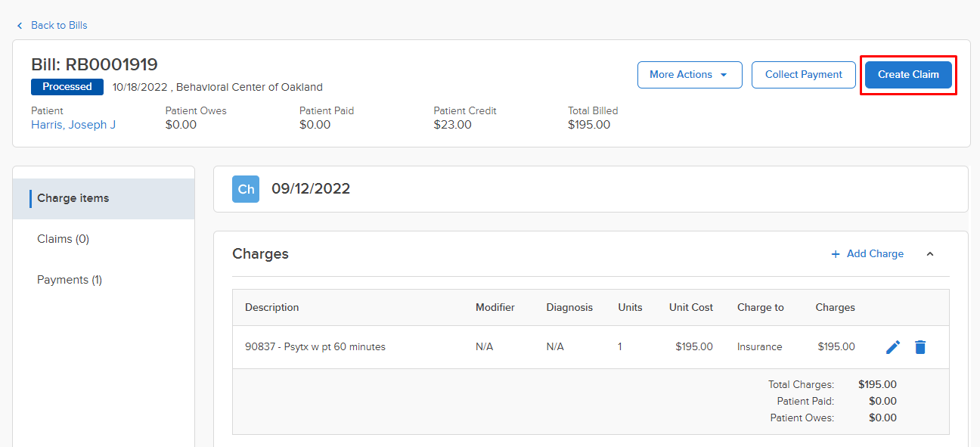Open the More Actions dropdown
980x447 pixels.
click(690, 74)
